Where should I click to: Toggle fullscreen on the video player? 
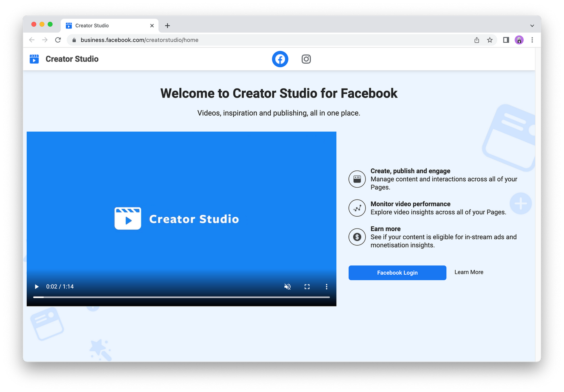coord(307,286)
